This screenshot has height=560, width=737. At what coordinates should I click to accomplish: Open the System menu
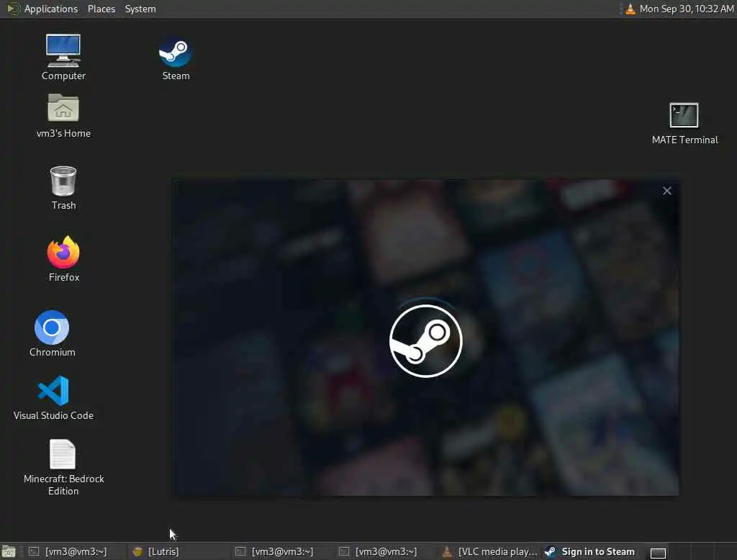(x=140, y=9)
